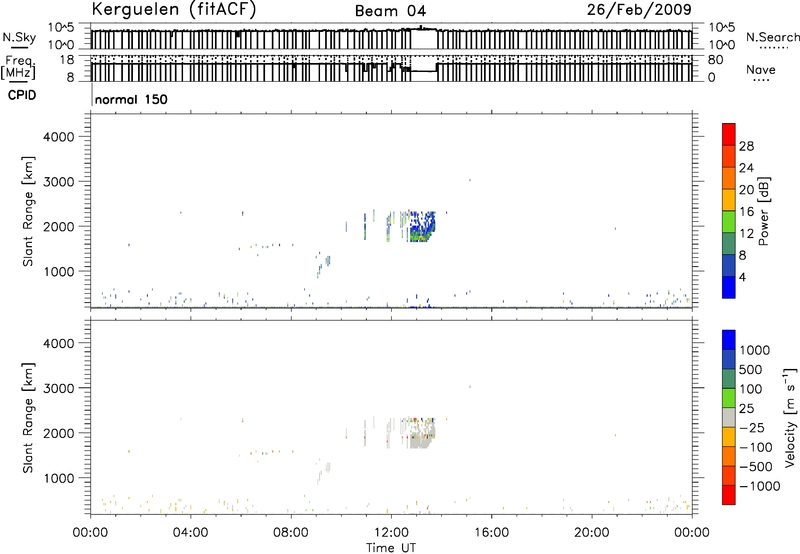Click the light green 12 dB power swatch
Image resolution: width=800 pixels, height=554 pixels.
pyautogui.click(x=729, y=222)
